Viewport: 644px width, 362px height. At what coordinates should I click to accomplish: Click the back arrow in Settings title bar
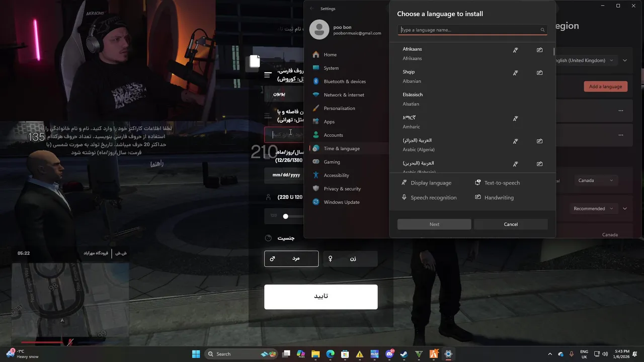point(311,9)
